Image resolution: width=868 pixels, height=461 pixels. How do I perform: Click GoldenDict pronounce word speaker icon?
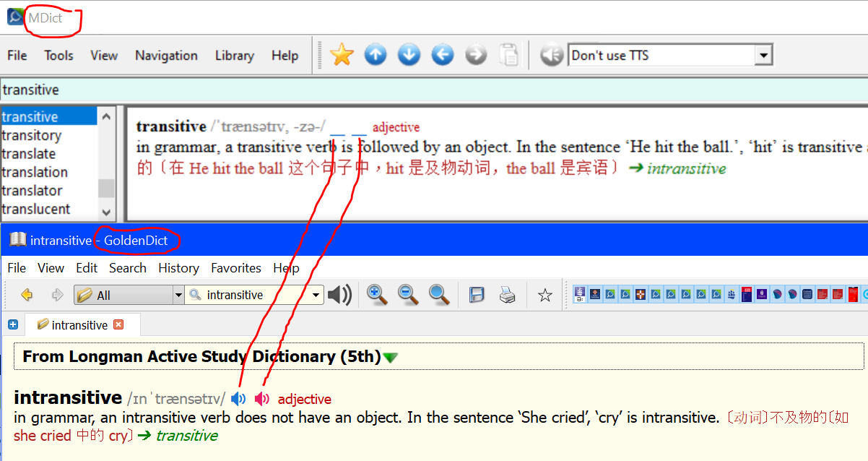click(x=339, y=295)
